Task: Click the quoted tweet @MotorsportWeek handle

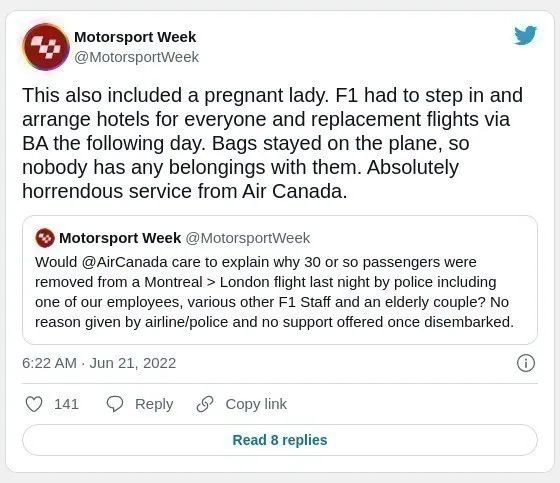Action: click(248, 238)
